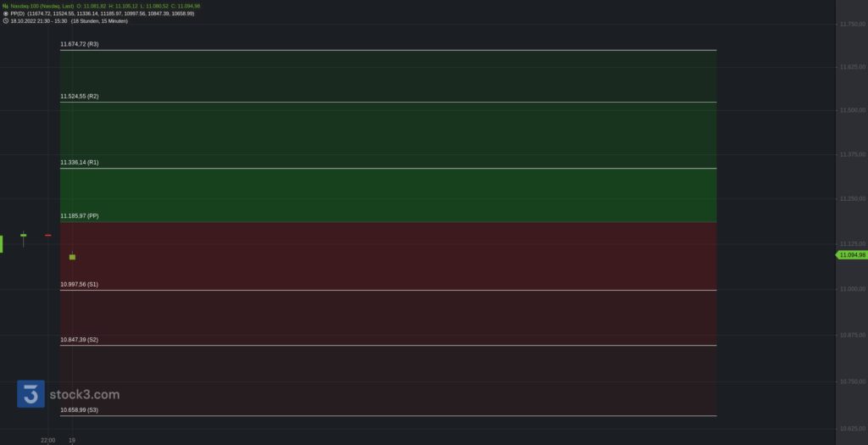
Task: Click the small green candle below PP
Action: 72,256
